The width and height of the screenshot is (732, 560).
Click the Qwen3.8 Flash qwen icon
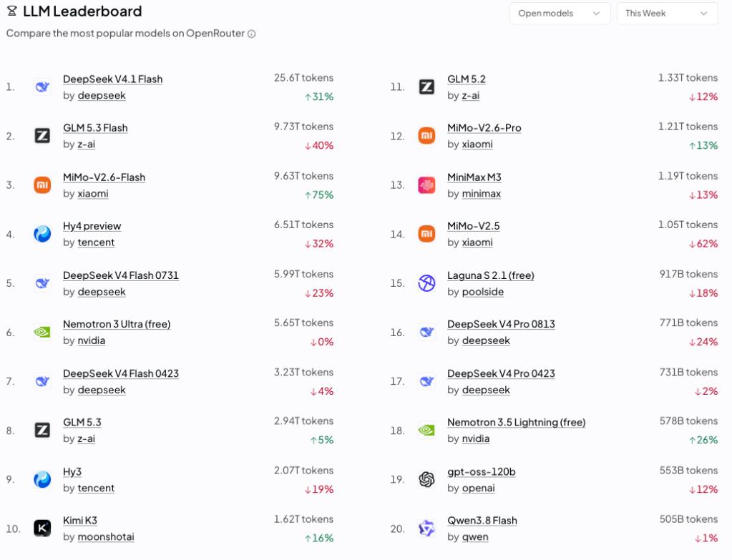426,529
